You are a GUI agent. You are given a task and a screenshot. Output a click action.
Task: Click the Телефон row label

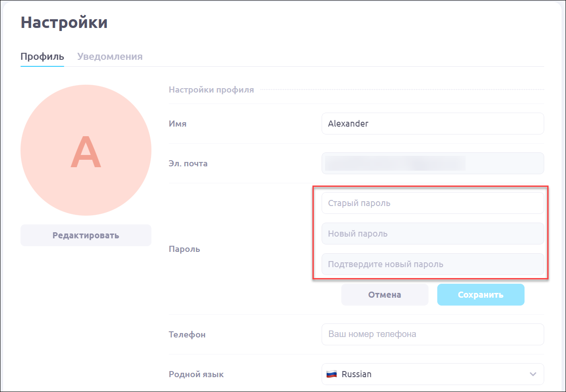[x=187, y=335]
